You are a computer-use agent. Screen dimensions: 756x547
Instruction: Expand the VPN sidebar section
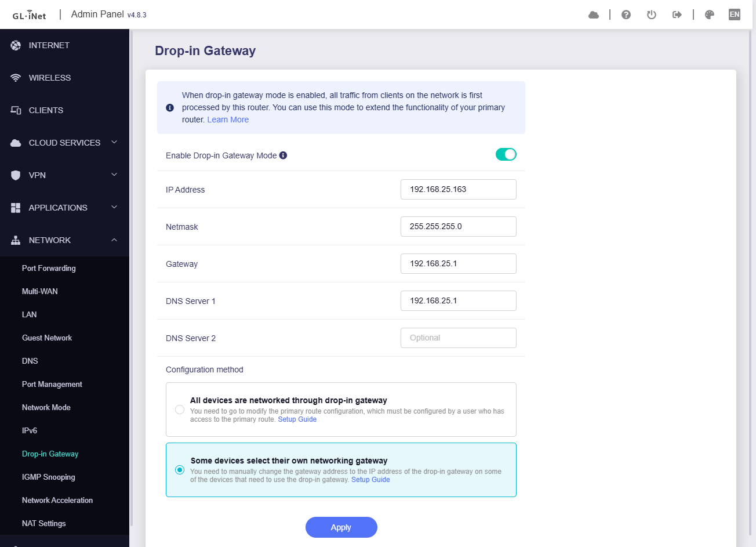64,175
